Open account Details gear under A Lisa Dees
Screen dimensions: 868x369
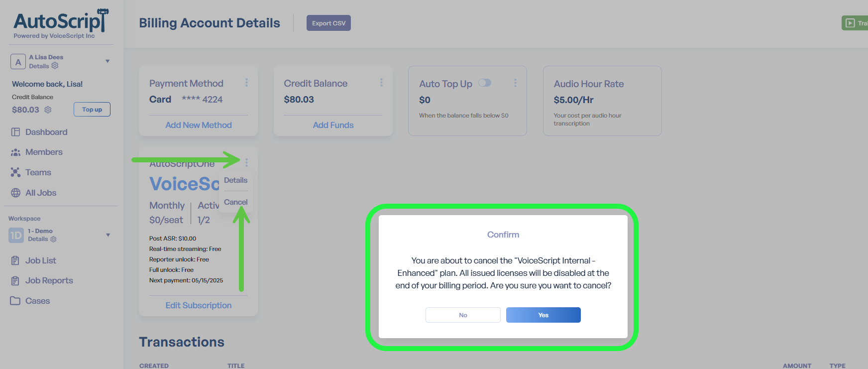55,66
